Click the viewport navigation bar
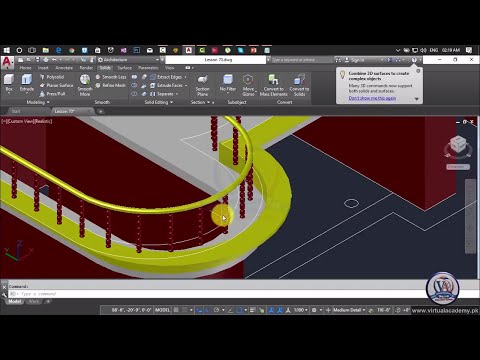This screenshot has width=480, height=360. [470, 216]
